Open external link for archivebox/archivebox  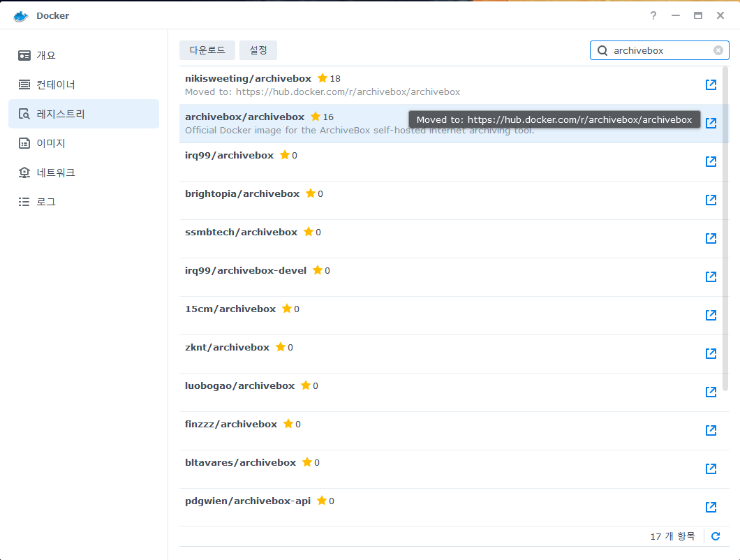(x=711, y=123)
